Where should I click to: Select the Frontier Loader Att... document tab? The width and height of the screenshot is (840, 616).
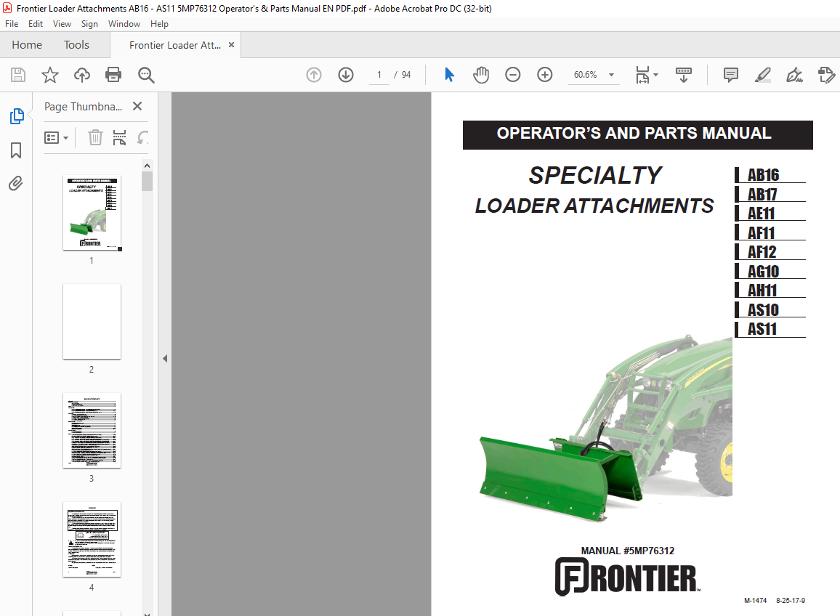point(174,45)
